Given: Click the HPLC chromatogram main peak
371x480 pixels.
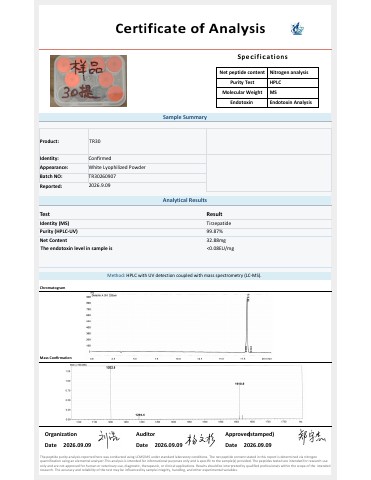Looking at the screenshot, I should point(247,322).
